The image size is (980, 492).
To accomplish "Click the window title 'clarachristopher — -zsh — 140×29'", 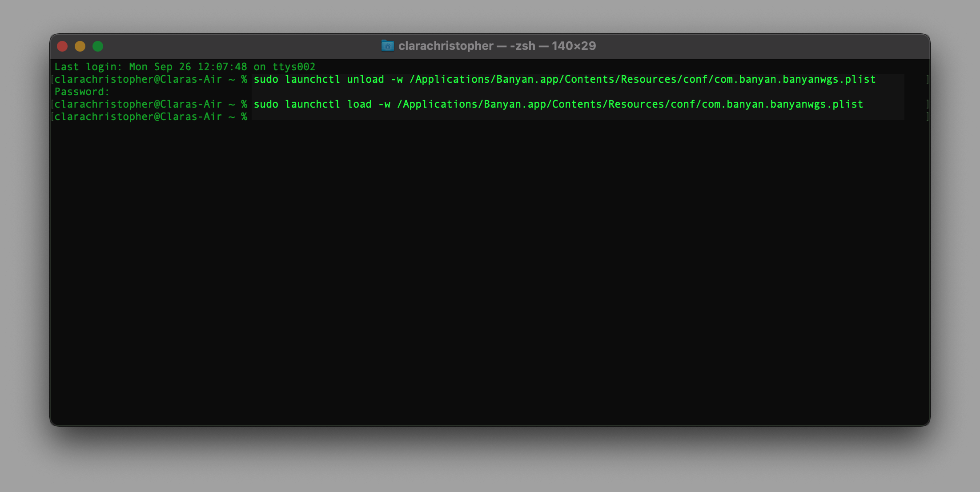I will tap(497, 46).
